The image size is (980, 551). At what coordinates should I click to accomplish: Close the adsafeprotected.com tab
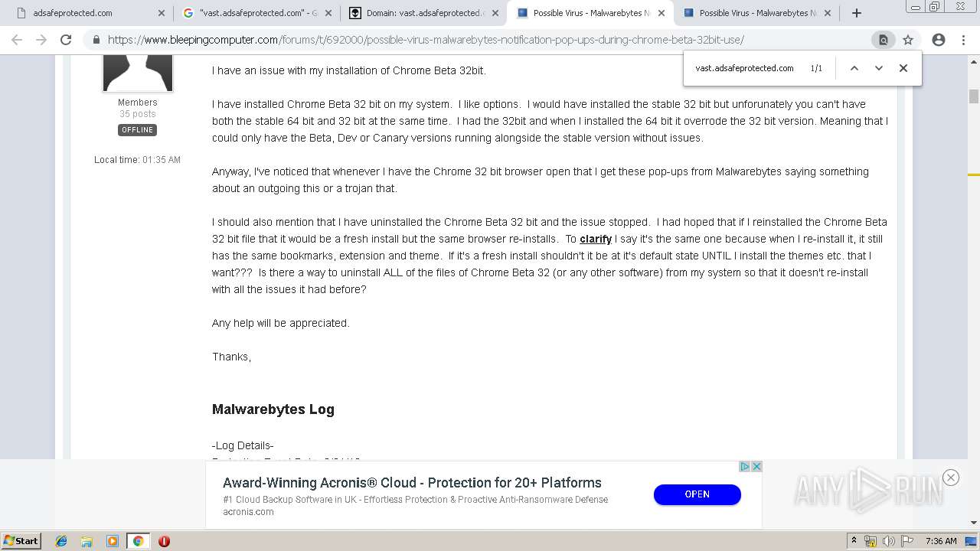[x=162, y=13]
